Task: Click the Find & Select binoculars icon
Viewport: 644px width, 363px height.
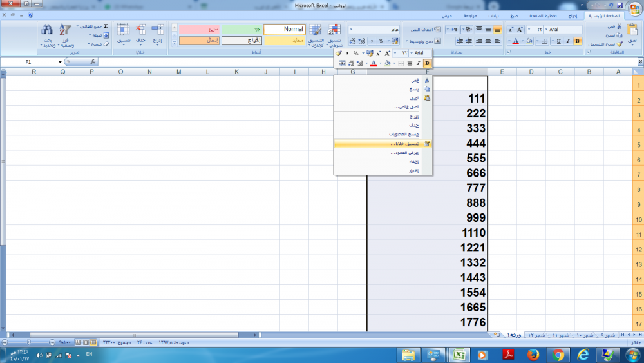Action: pyautogui.click(x=47, y=30)
